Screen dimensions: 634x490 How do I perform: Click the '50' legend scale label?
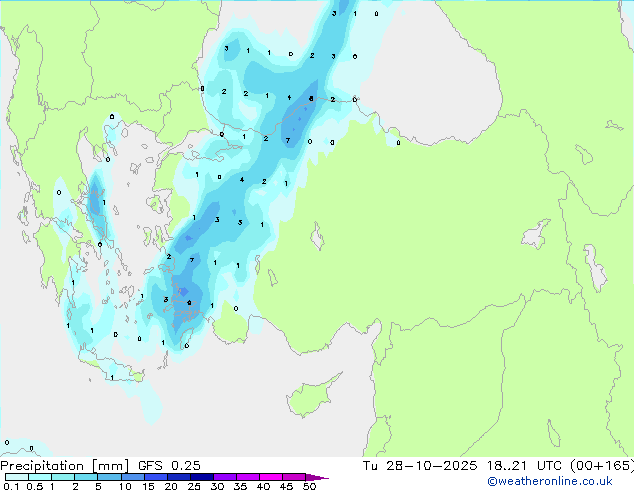pos(309,486)
